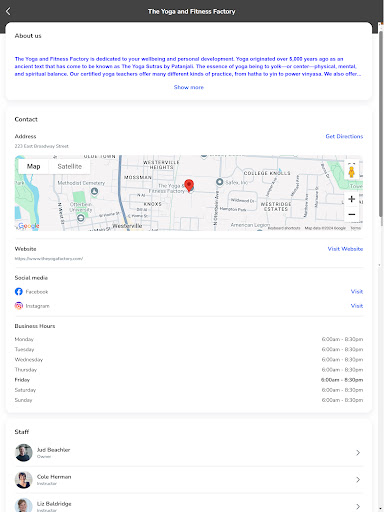Zoom in the map with plus button
384x512 pixels.
click(351, 199)
